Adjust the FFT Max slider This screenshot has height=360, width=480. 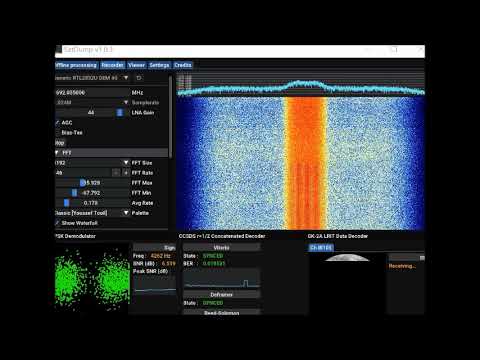(92, 183)
